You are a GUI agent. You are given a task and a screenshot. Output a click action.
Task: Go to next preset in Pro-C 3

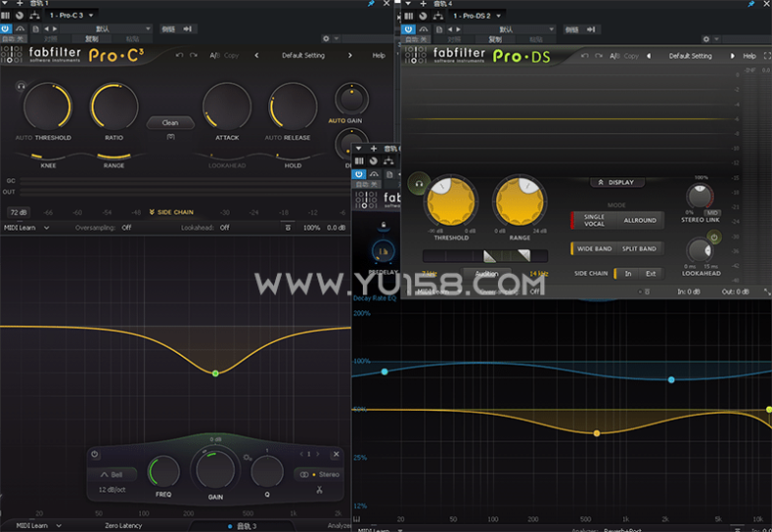point(350,55)
